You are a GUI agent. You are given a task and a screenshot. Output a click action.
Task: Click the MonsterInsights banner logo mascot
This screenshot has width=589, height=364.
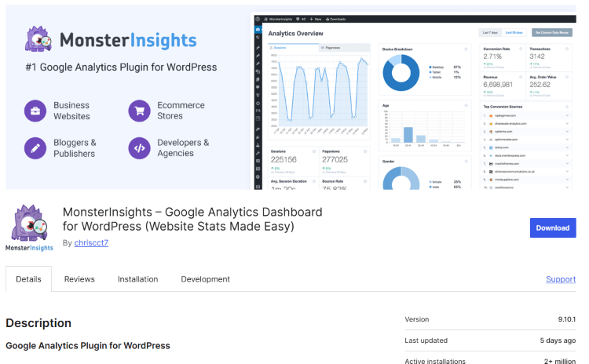coord(38,38)
